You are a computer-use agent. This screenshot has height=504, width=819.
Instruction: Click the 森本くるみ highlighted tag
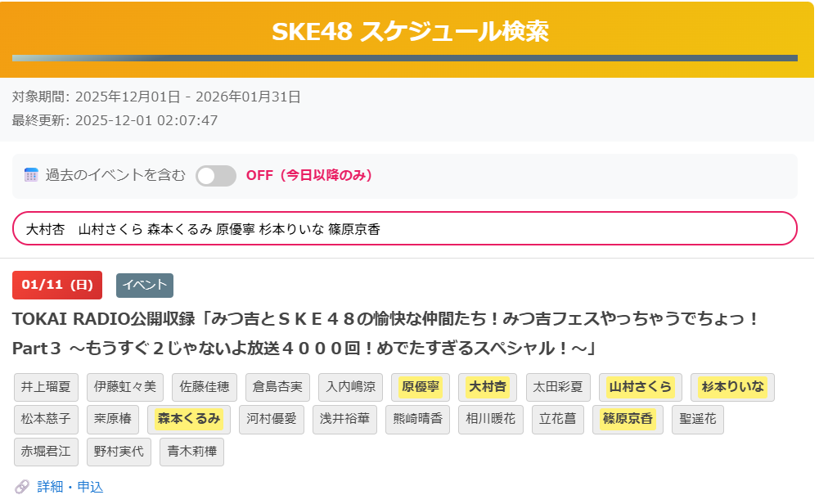click(189, 419)
